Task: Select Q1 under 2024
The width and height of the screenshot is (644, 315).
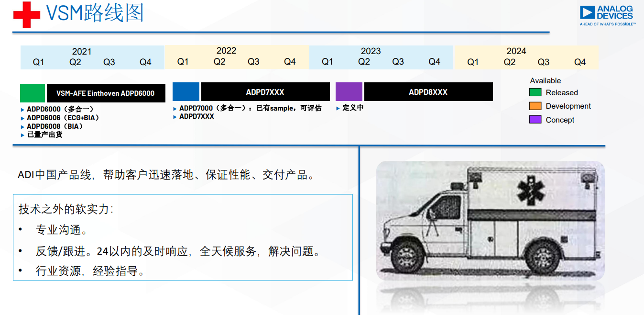Action: pos(473,62)
